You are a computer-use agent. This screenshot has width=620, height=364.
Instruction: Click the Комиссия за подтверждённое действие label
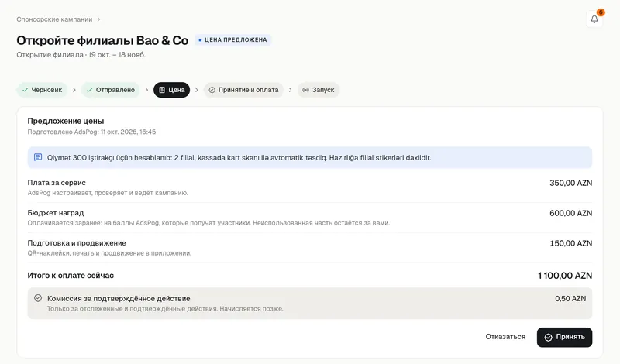(119, 298)
